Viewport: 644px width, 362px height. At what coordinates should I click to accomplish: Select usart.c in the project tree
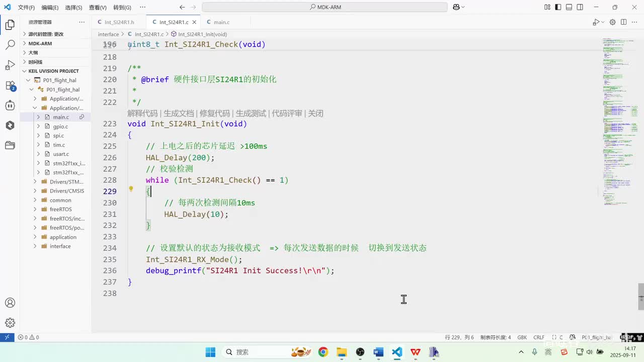55,154
